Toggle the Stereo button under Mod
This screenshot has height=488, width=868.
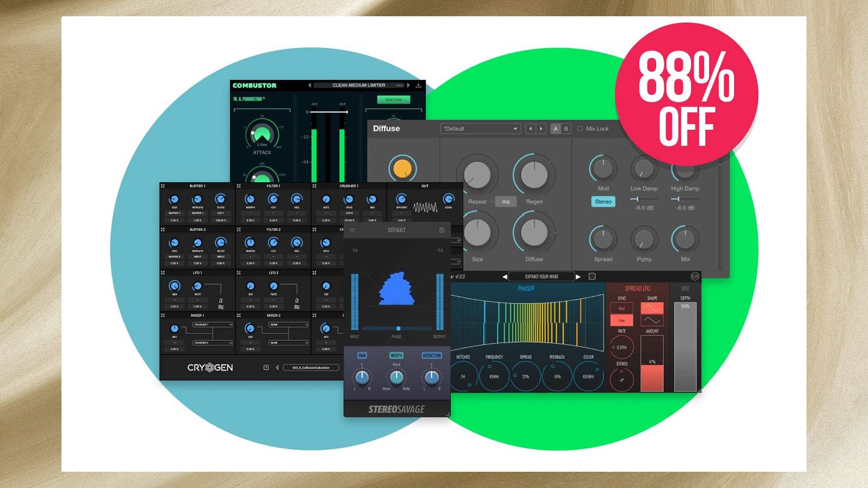[x=603, y=202]
